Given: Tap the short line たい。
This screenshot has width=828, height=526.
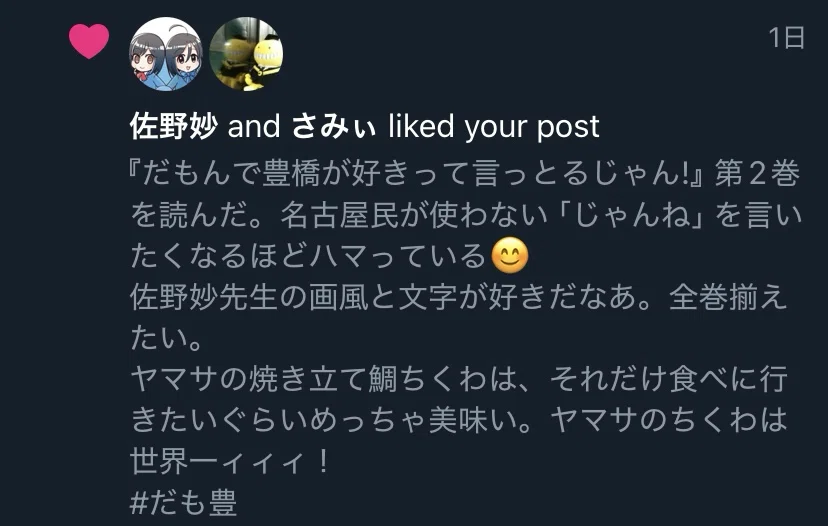Looking at the screenshot, I should point(166,338).
